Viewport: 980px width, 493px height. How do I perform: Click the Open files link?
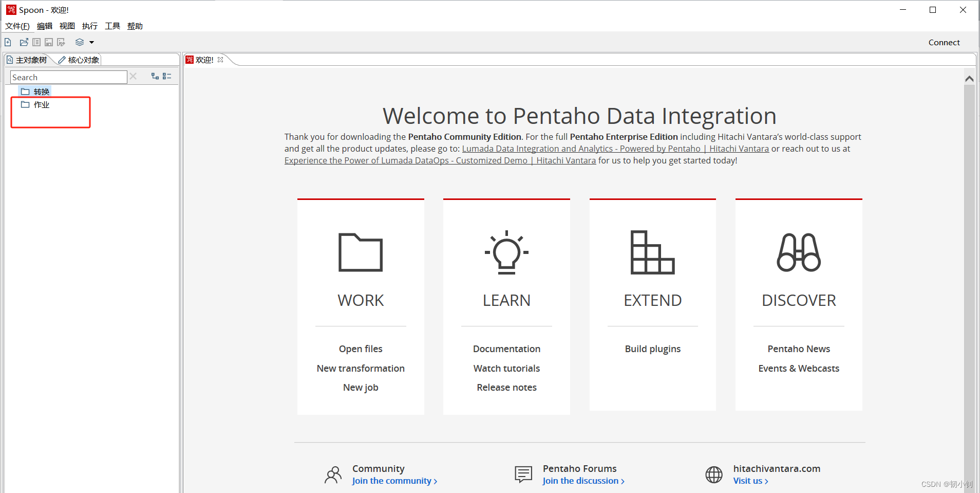pyautogui.click(x=361, y=349)
